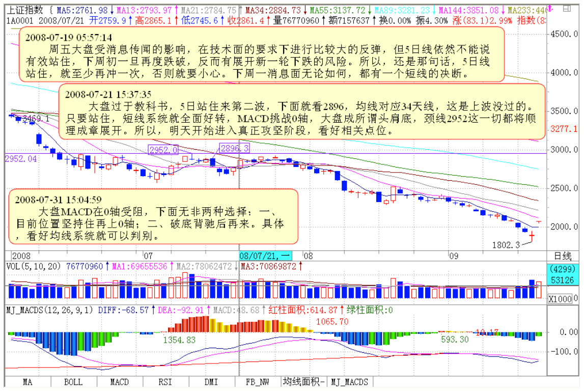Click the 振4.30% amplitude value
Viewport: 584px width, 392px height.
(x=432, y=20)
